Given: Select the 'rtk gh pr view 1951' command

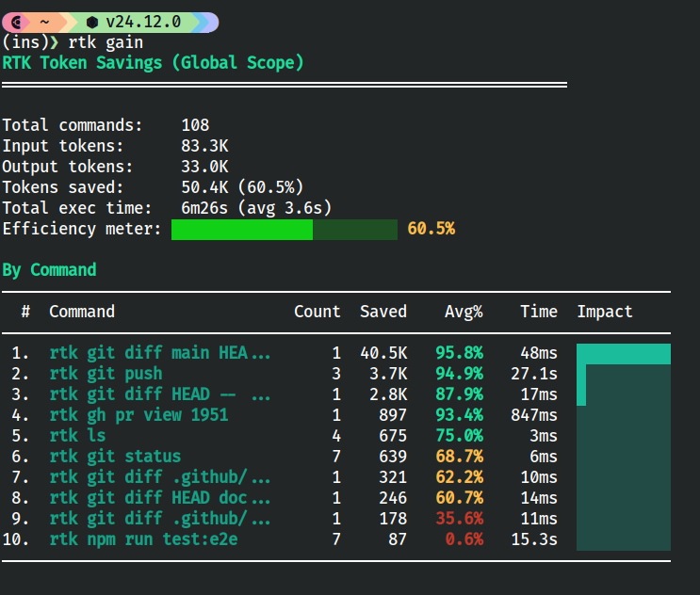Looking at the screenshot, I should (138, 415).
